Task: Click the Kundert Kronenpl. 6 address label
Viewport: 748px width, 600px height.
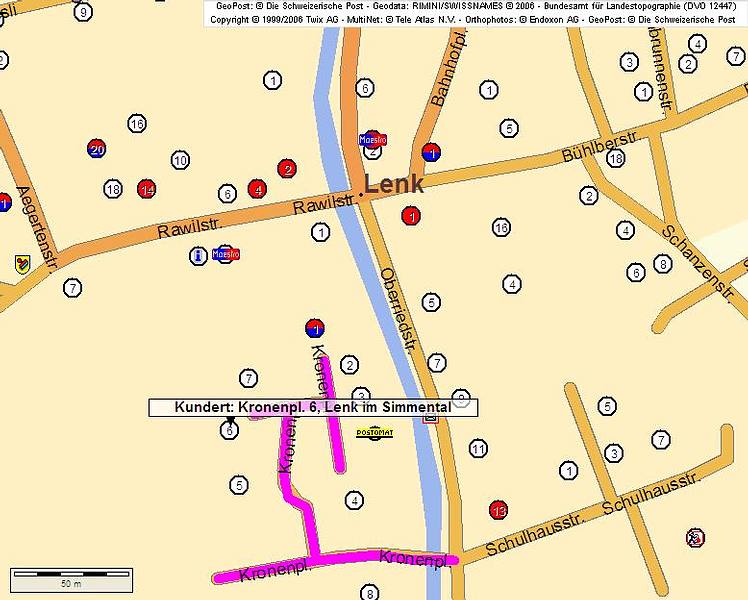Action: (x=313, y=407)
